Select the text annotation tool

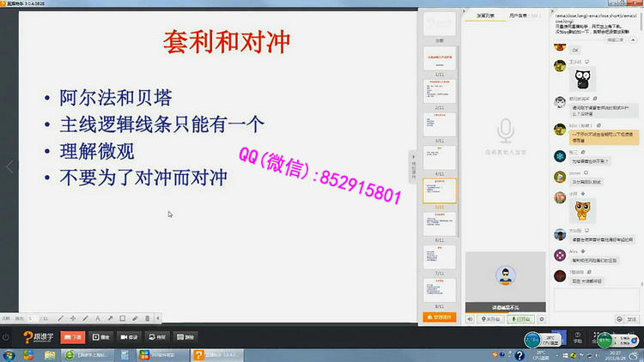pos(97,317)
